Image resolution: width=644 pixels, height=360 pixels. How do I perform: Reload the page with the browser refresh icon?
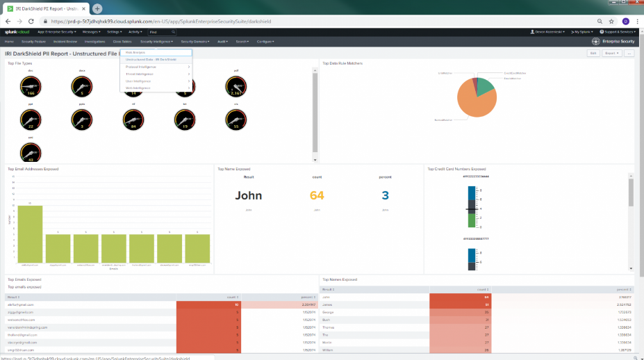click(31, 22)
